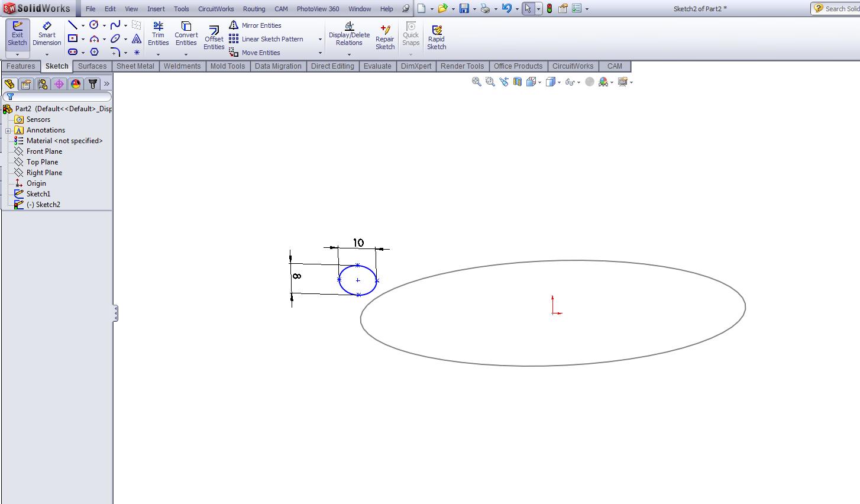
Task: Select the Spline sketch tool
Action: pos(115,25)
